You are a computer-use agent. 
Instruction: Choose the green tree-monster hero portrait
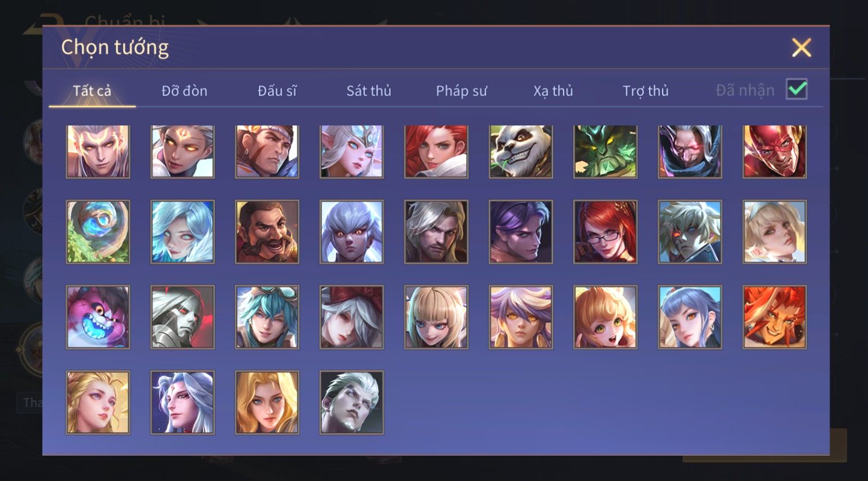606,151
